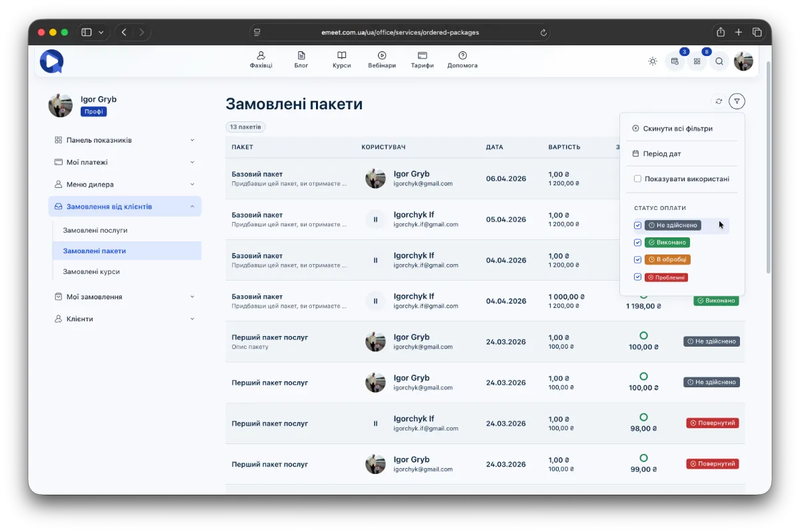Open the 'Вебінари' top navigation item
The height and width of the screenshot is (532, 800).
point(381,60)
